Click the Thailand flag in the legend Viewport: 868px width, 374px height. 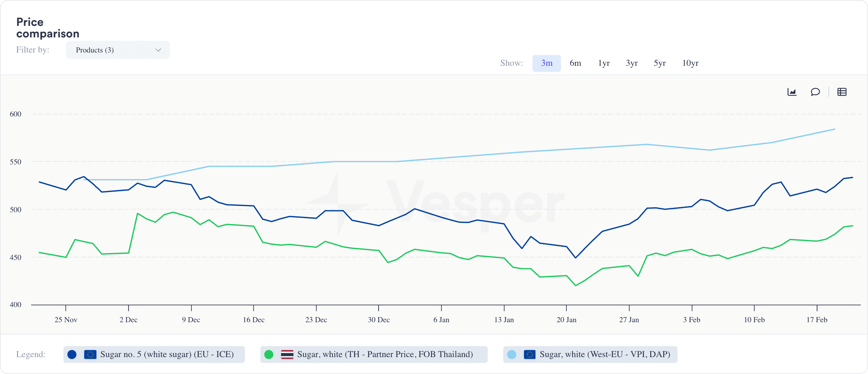click(287, 355)
